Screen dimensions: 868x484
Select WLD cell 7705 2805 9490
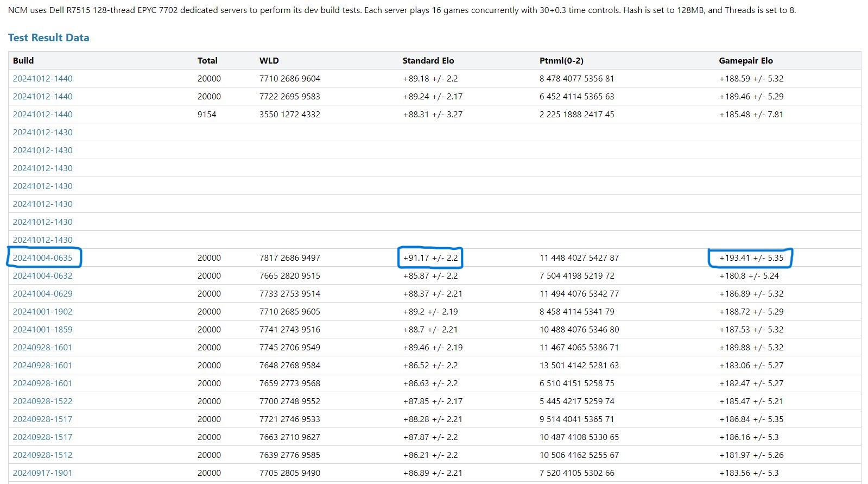pyautogui.click(x=290, y=473)
